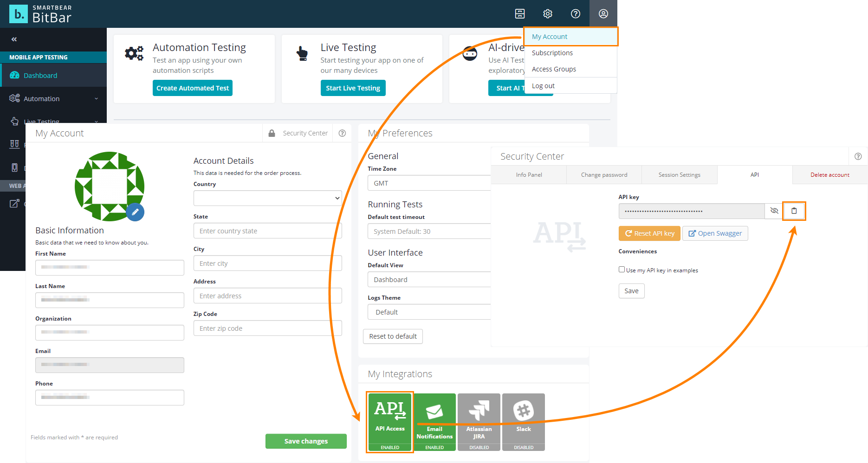Click the Last Name input field

coord(110,300)
